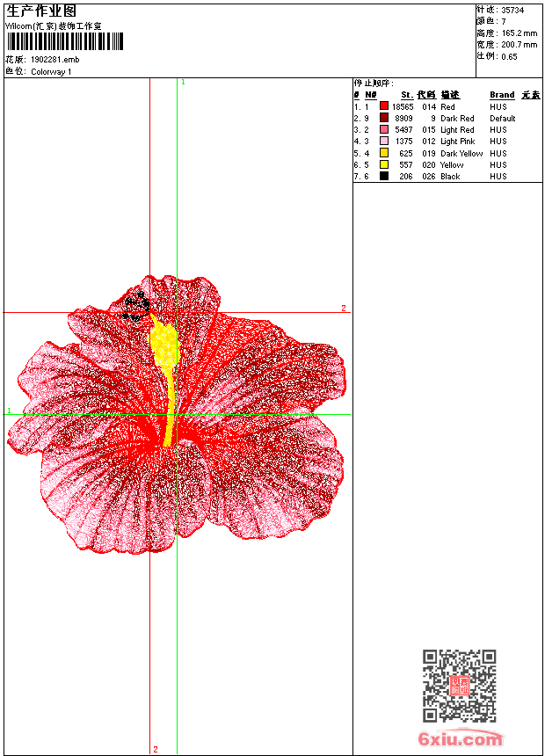The height and width of the screenshot is (756, 545).
Task: Click the St. stitch count column header
Action: coord(406,95)
